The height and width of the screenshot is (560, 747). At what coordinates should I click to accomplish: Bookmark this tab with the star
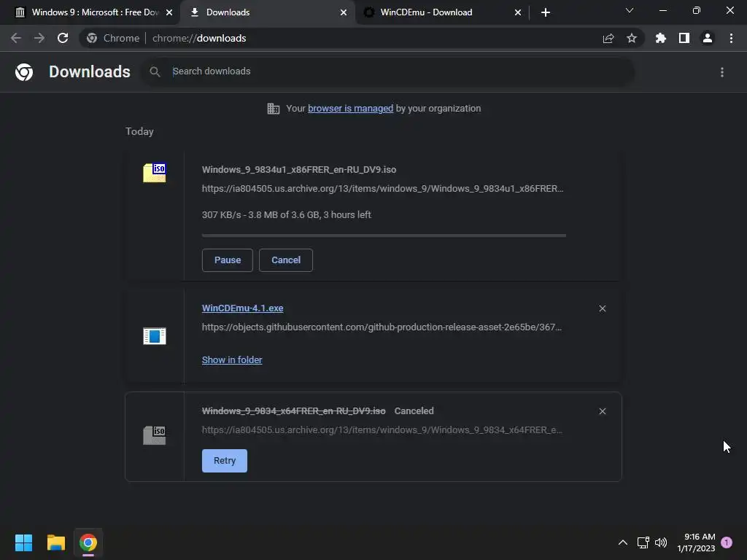pos(632,38)
